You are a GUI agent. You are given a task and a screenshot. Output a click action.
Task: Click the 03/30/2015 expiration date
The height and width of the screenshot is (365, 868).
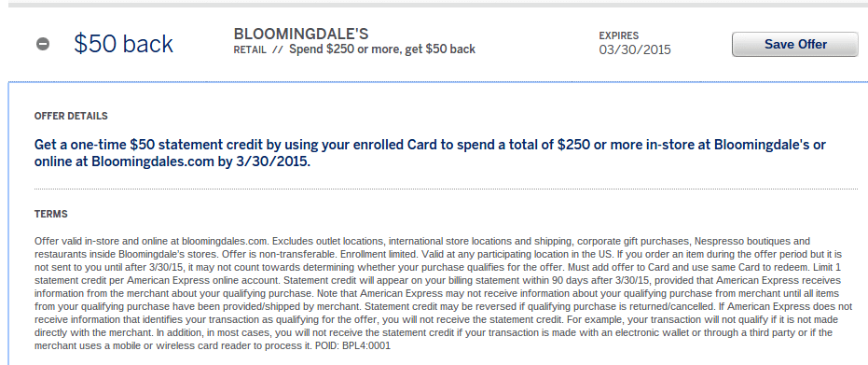coord(635,49)
